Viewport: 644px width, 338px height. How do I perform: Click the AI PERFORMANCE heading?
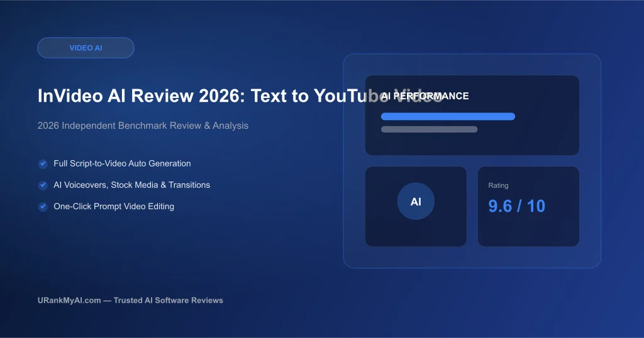[425, 96]
